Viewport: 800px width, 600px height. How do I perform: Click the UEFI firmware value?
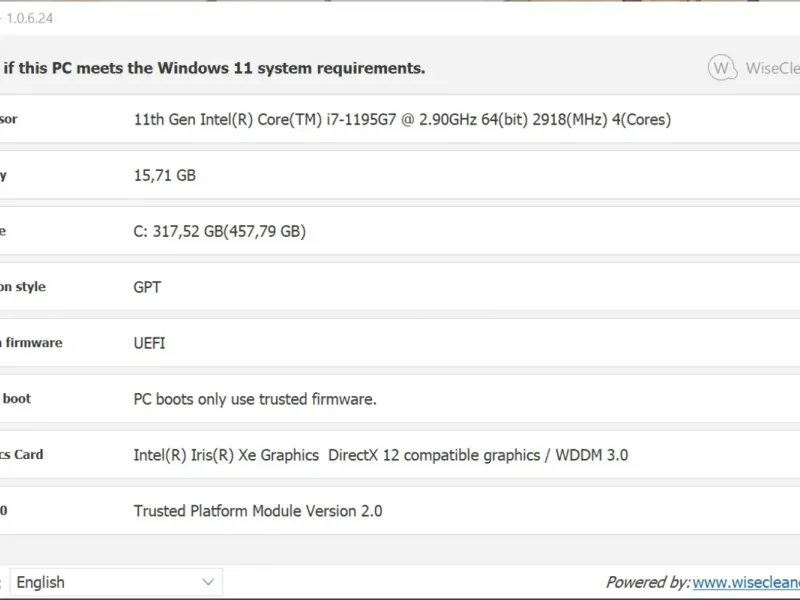coord(150,343)
